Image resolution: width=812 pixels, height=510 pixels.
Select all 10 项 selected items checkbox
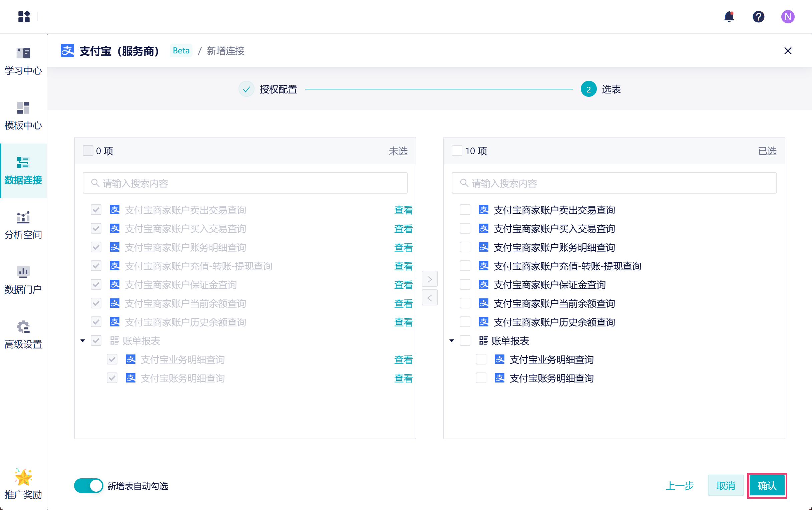pyautogui.click(x=457, y=151)
